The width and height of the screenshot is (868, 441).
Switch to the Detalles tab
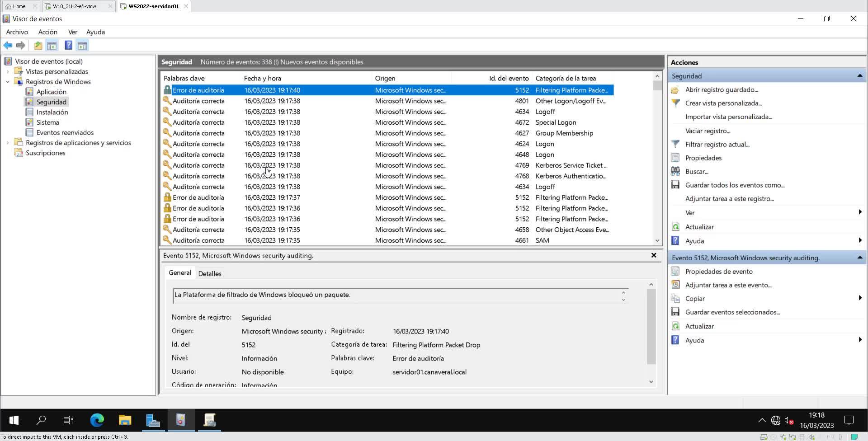tap(210, 273)
